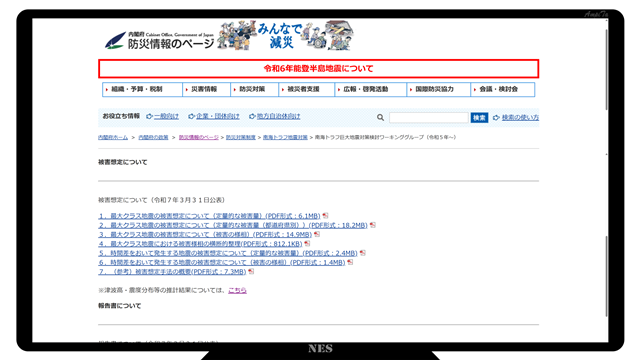Open the 令和6年能登半島地震について red banner
640x360 pixels.
click(318, 69)
